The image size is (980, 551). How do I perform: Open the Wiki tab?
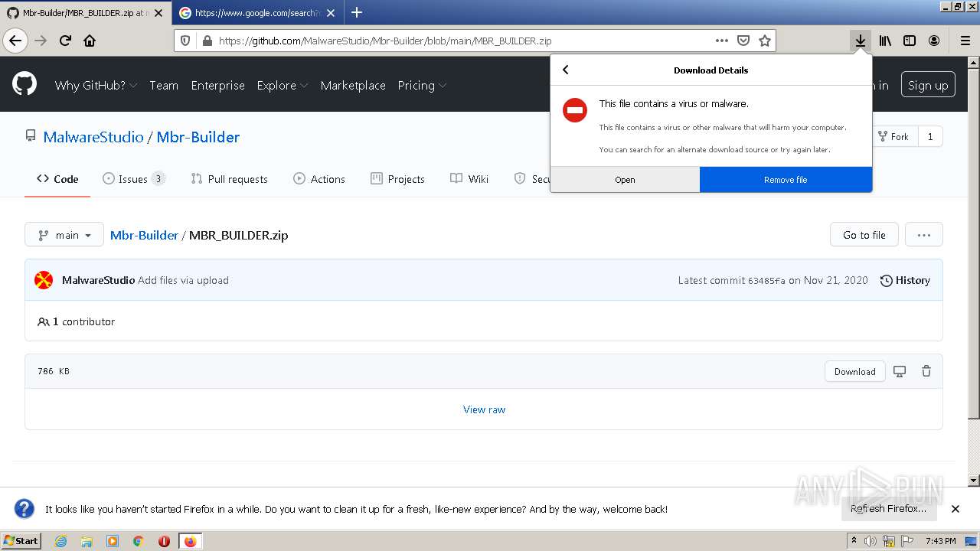click(x=469, y=179)
